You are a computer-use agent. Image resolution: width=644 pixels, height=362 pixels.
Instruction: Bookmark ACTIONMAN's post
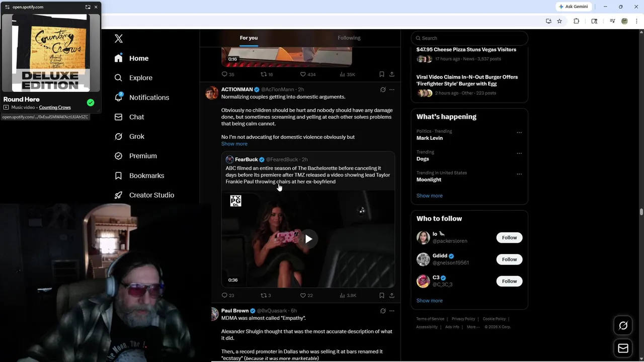click(382, 296)
